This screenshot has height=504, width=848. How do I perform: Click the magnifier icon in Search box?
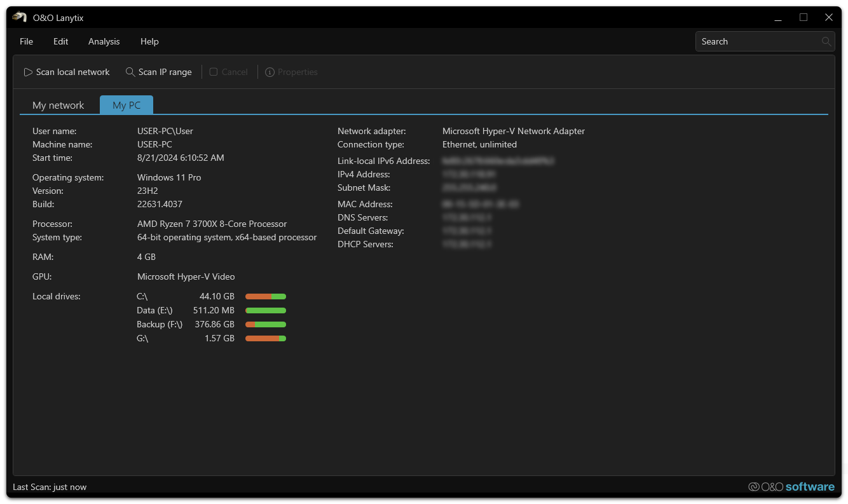click(x=826, y=41)
